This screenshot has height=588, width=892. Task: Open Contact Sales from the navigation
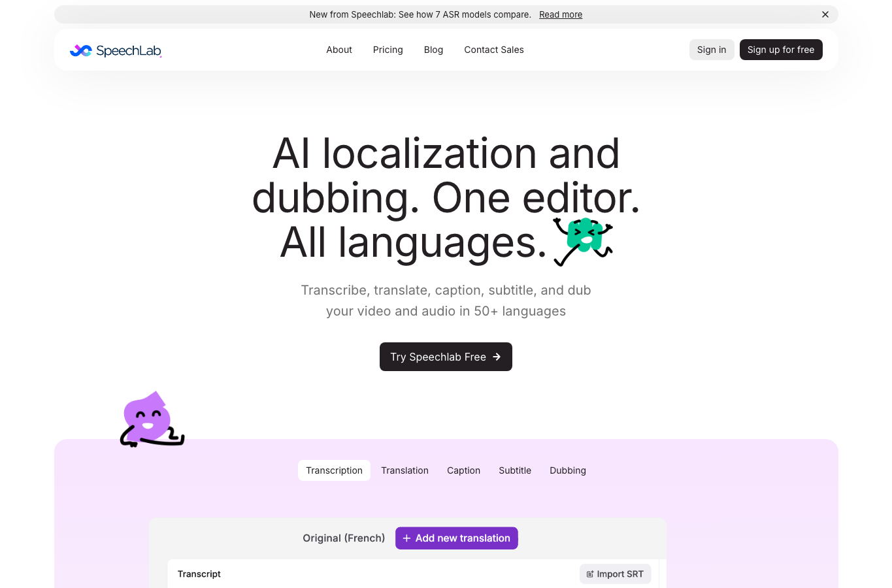point(494,50)
